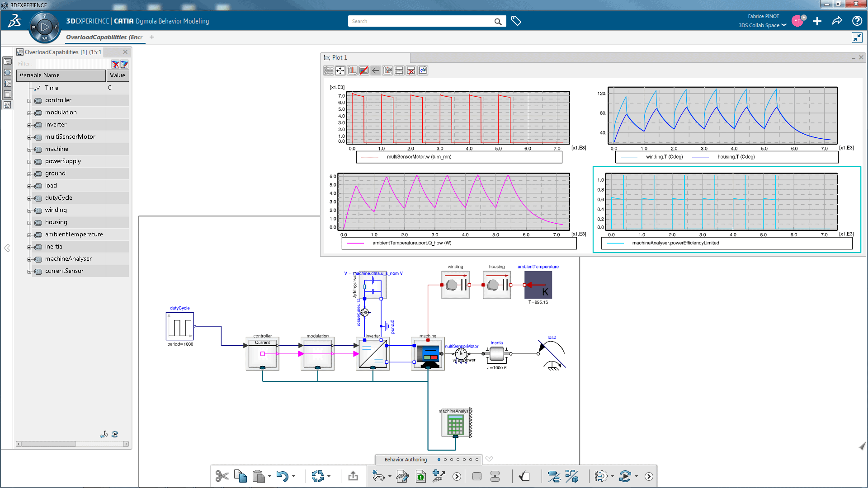Select the last toolbar section dot
868x488 pixels.
(x=477, y=460)
